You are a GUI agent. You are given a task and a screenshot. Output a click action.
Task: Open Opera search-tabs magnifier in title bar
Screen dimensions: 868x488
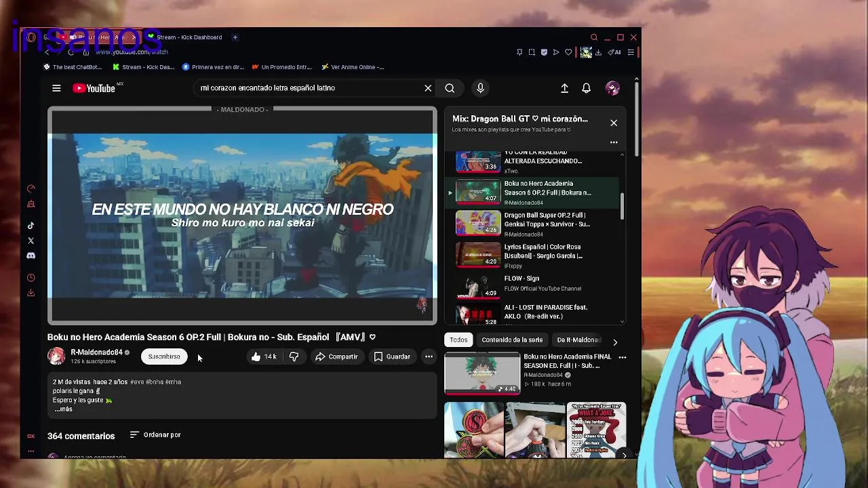pyautogui.click(x=594, y=37)
